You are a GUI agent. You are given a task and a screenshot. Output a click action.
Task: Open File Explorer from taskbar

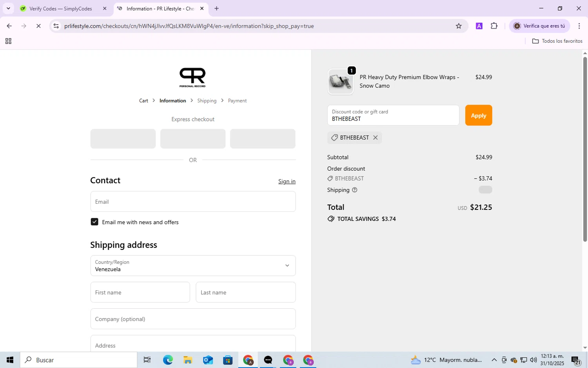(x=188, y=360)
